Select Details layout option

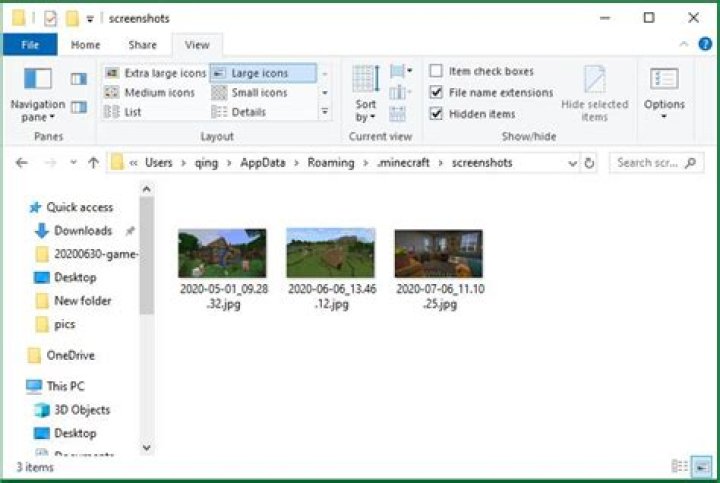point(239,112)
